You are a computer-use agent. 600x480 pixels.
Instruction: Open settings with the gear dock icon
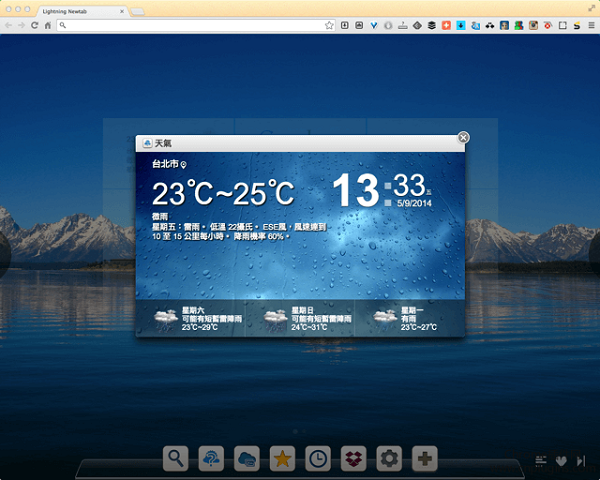389,458
